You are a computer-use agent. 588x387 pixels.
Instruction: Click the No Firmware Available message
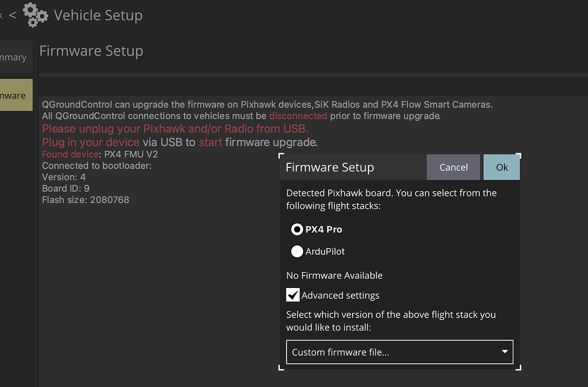[x=334, y=275]
